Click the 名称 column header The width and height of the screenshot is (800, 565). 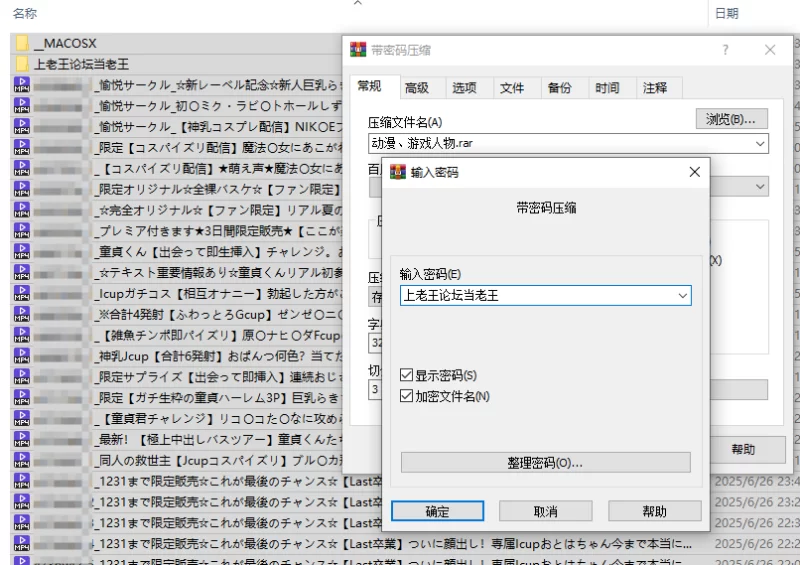coord(25,13)
